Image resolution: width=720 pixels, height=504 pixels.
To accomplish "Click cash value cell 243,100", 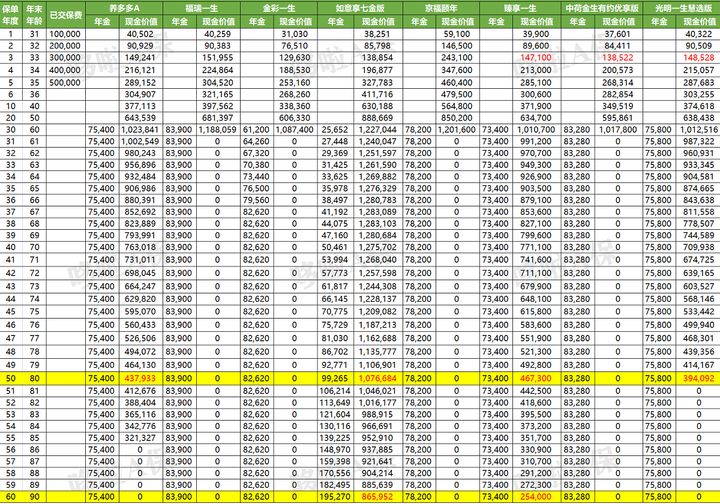I will (457, 58).
